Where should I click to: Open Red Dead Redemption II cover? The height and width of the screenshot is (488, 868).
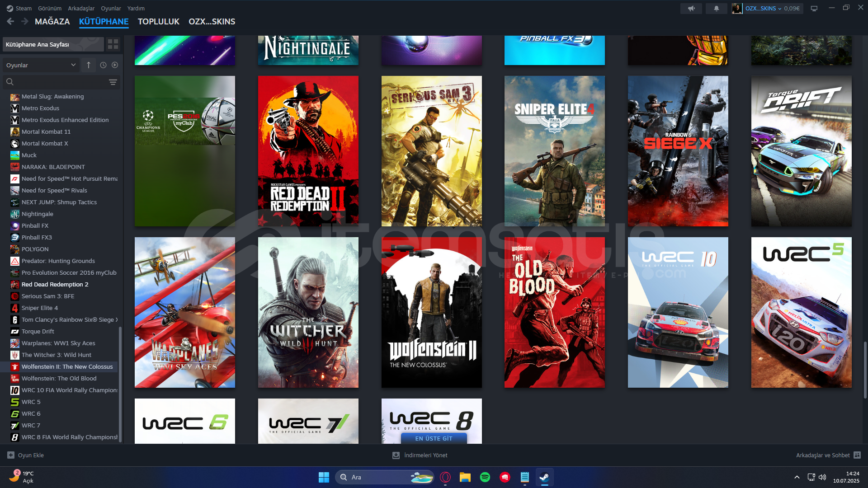click(308, 151)
